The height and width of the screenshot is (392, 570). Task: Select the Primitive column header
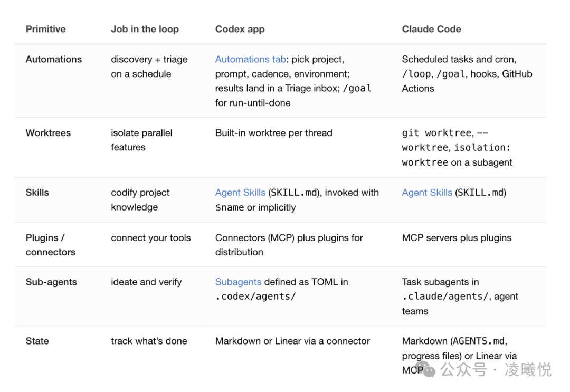[x=46, y=29]
